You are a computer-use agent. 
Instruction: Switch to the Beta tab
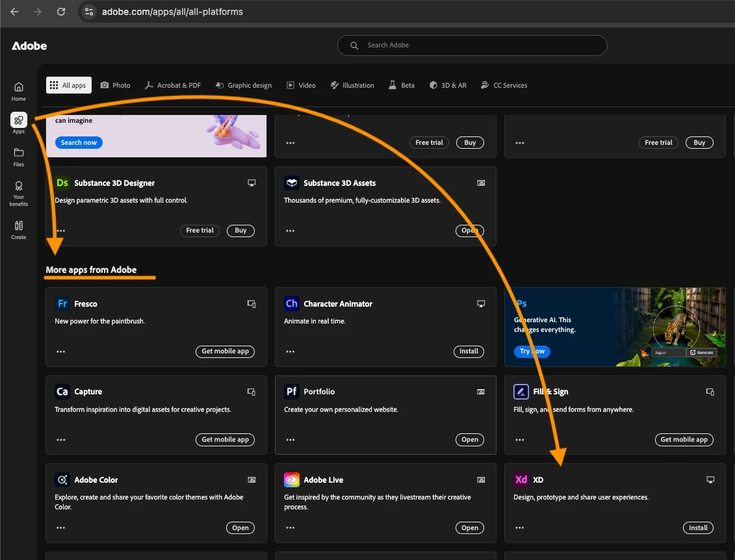[402, 85]
